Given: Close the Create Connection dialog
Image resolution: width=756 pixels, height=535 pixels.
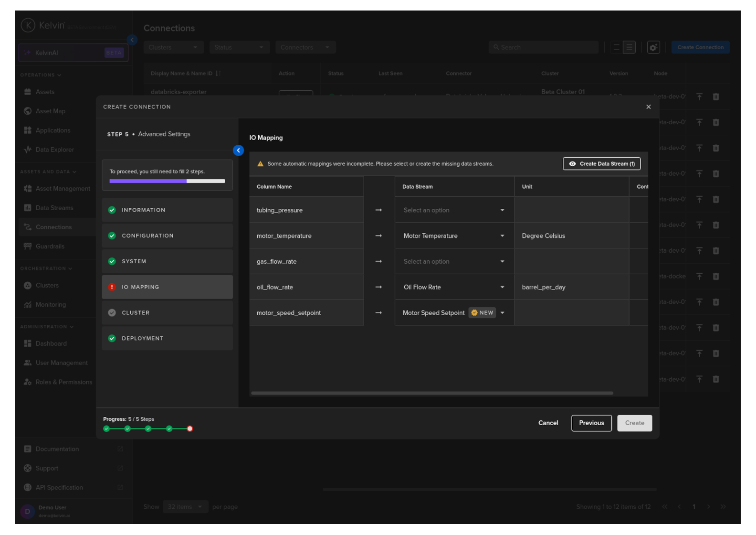Looking at the screenshot, I should (648, 107).
